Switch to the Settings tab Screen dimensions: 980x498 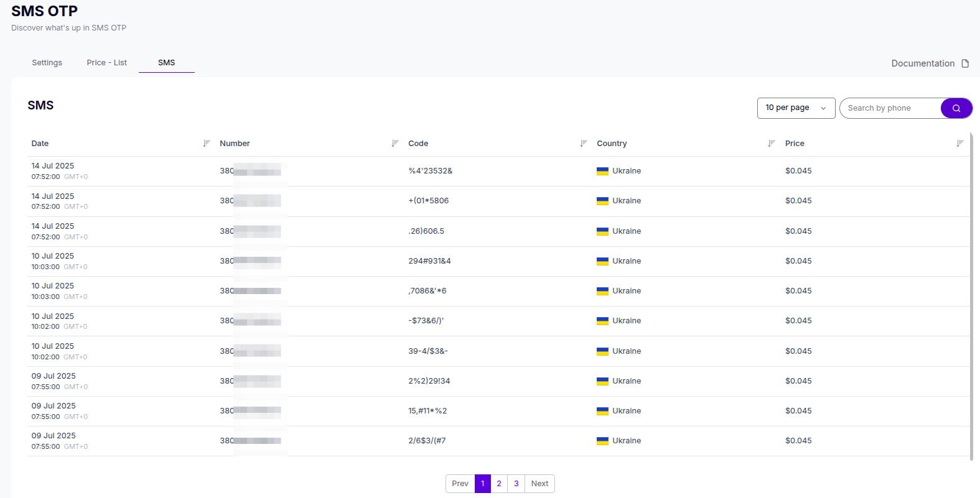pos(47,63)
